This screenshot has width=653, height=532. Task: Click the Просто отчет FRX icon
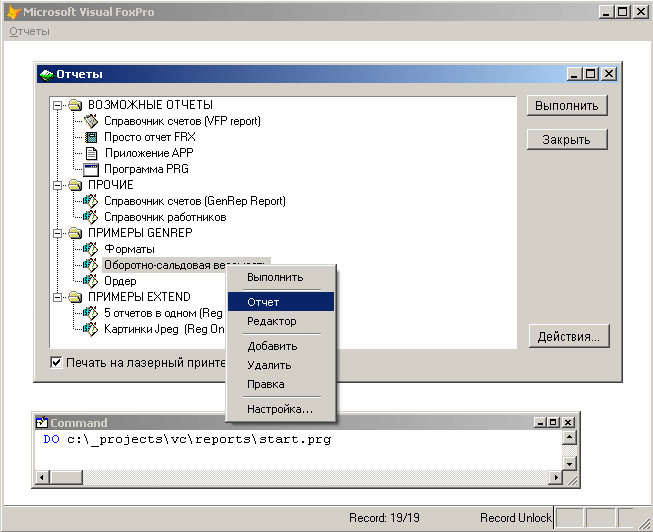91,137
